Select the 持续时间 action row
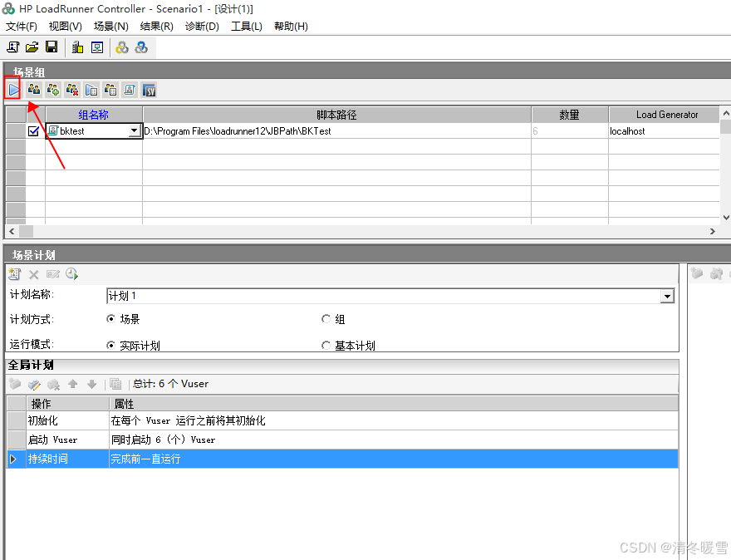This screenshot has width=731, height=560. tap(342, 459)
